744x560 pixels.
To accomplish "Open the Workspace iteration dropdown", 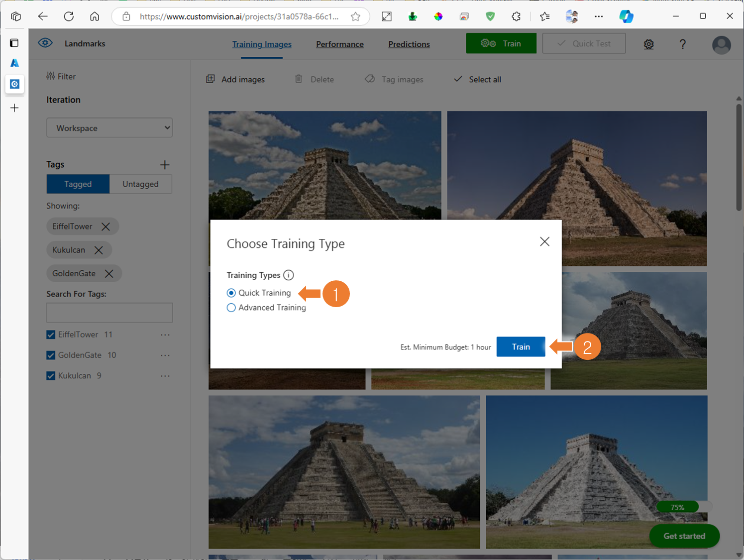I will [109, 127].
